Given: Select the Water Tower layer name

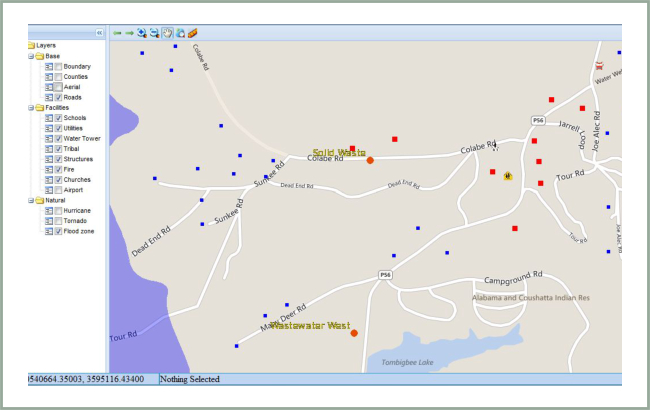Looking at the screenshot, I should pyautogui.click(x=82, y=138).
